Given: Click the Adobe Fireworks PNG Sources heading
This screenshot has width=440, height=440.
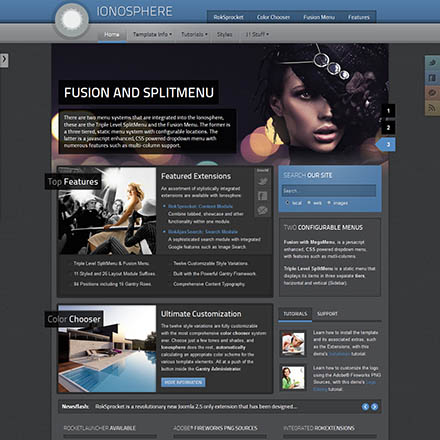Looking at the screenshot, I should point(215,428).
